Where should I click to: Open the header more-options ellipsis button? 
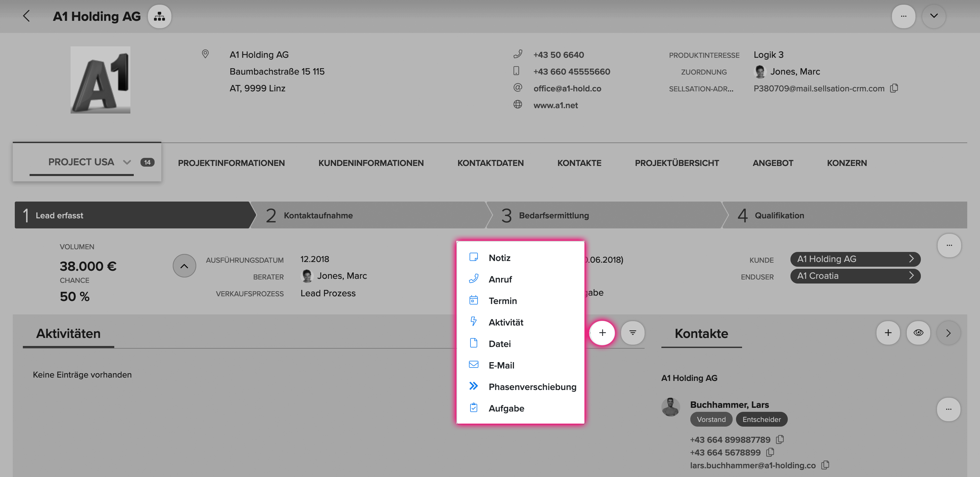(x=903, y=16)
